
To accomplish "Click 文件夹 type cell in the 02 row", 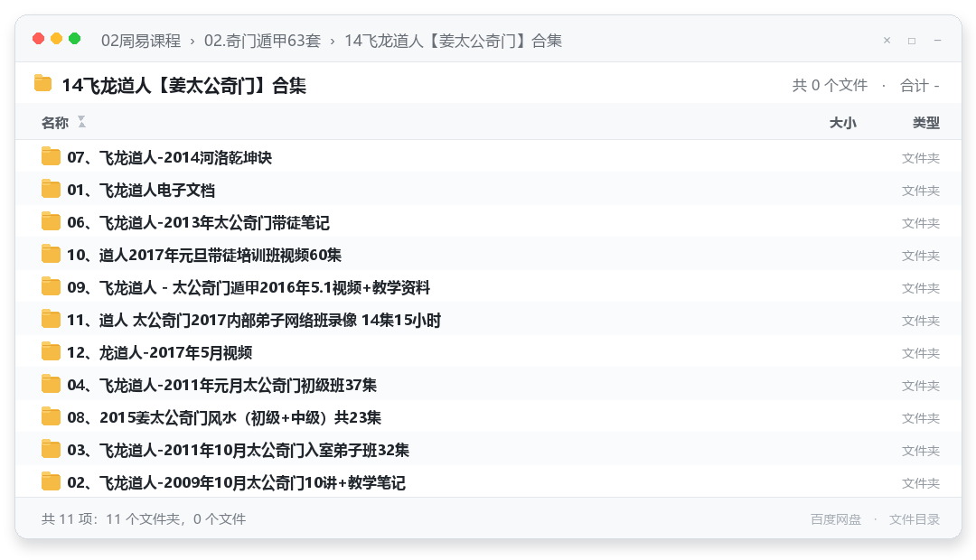I will pyautogui.click(x=921, y=483).
